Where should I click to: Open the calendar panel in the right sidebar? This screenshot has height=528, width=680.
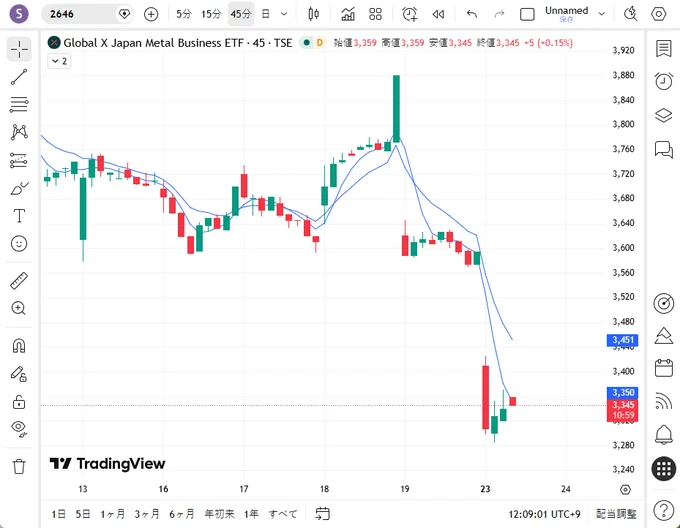click(x=664, y=368)
